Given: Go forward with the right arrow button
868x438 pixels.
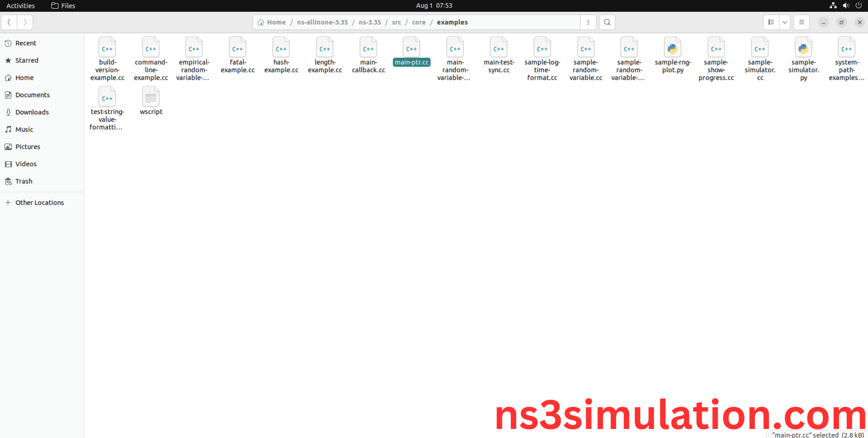Looking at the screenshot, I should click(x=25, y=22).
